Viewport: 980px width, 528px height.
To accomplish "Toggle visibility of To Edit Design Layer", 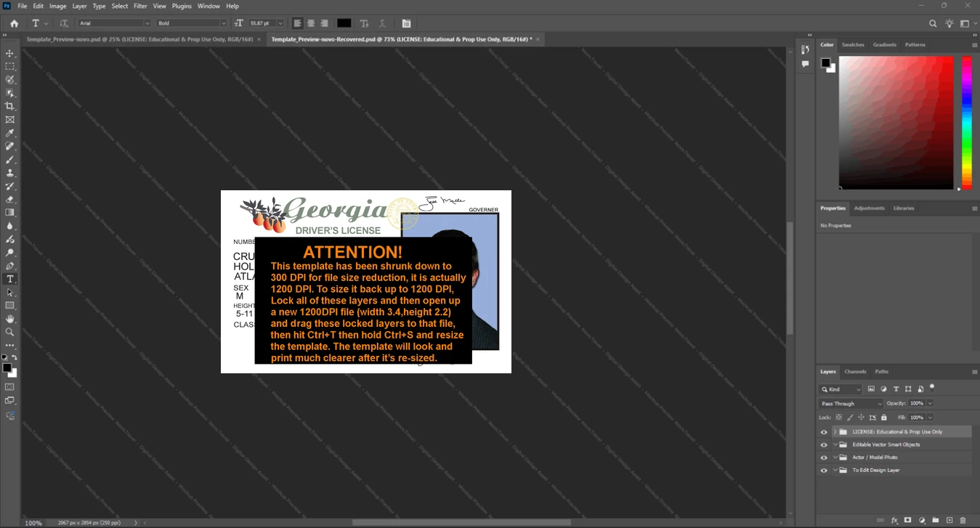I will tap(824, 471).
